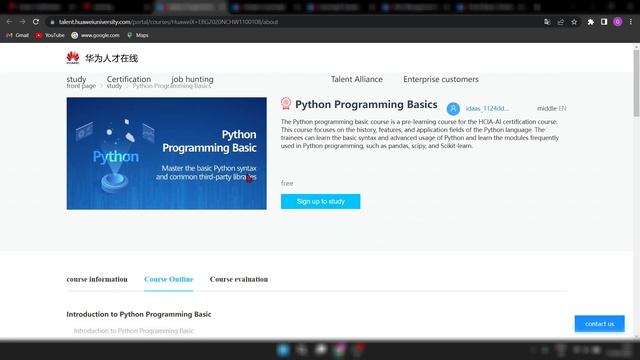This screenshot has width=640, height=360.
Task: Click the Huawei logo
Action: 73,58
